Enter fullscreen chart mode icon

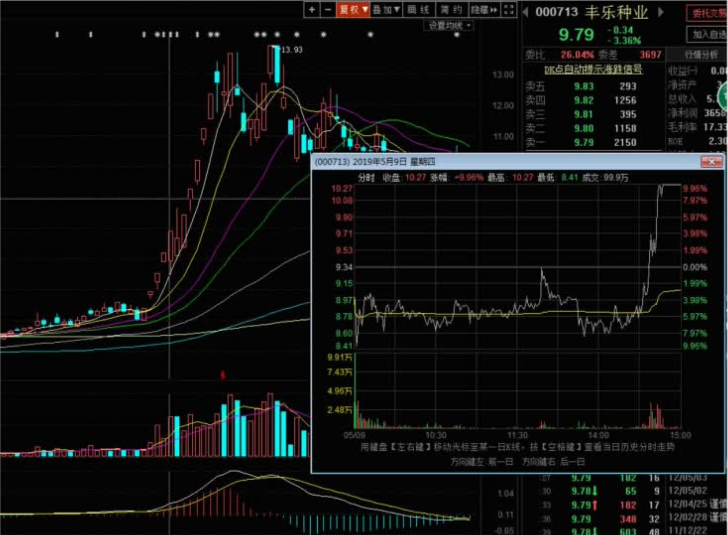click(509, 9)
